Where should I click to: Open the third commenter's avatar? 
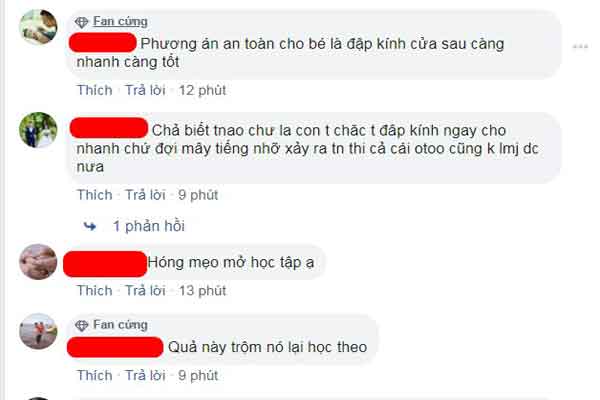[38, 261]
